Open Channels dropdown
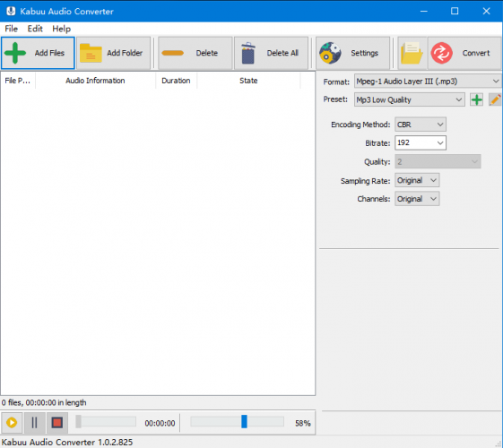 (x=417, y=199)
